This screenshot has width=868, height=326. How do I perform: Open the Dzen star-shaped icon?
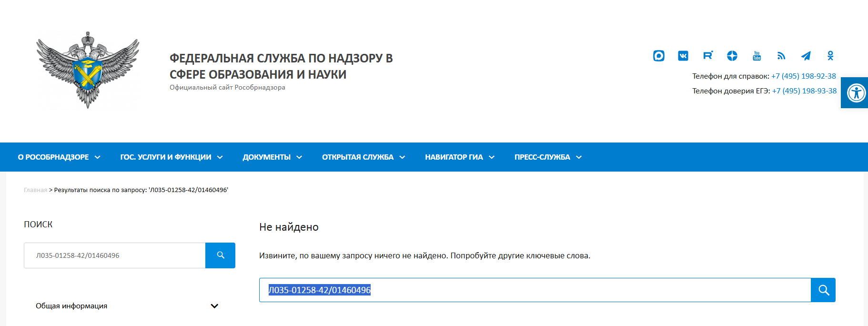pyautogui.click(x=732, y=56)
